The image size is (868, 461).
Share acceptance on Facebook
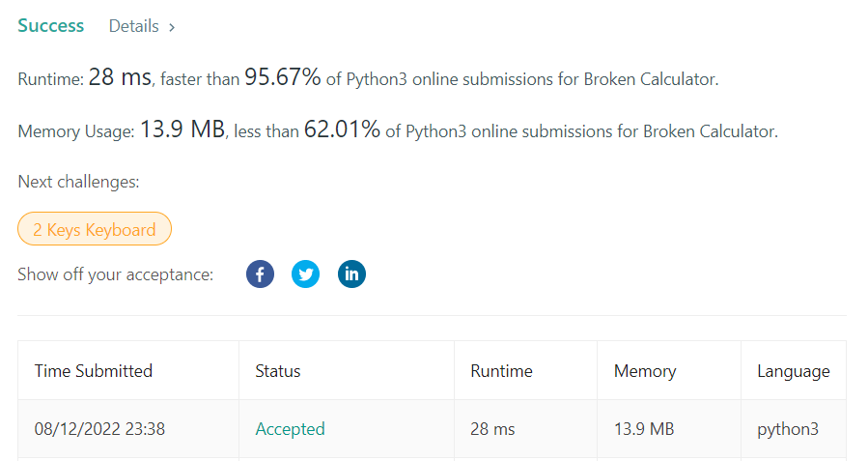point(260,274)
